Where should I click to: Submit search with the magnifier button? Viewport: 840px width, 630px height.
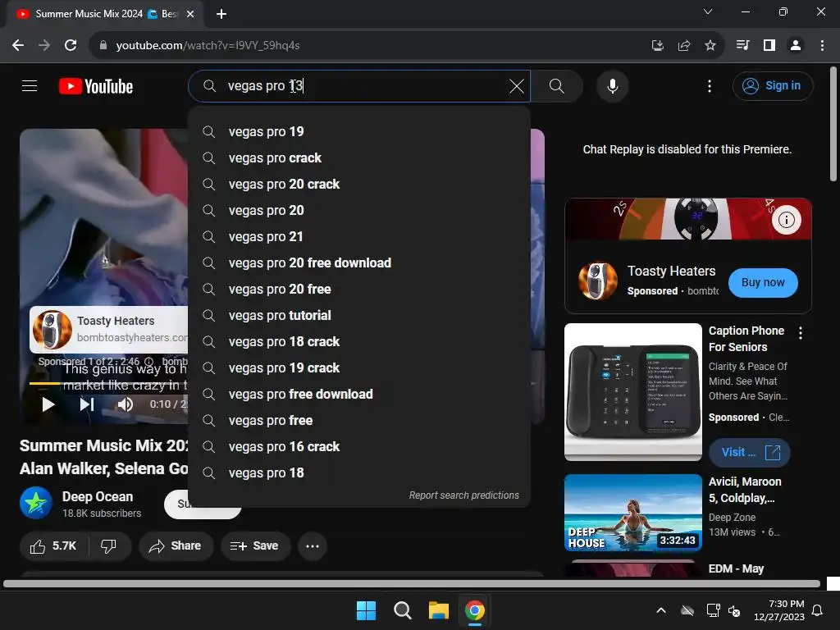pos(557,85)
